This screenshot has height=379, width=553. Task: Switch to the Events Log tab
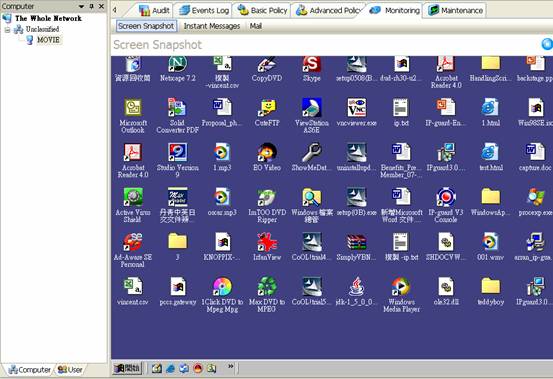point(204,11)
